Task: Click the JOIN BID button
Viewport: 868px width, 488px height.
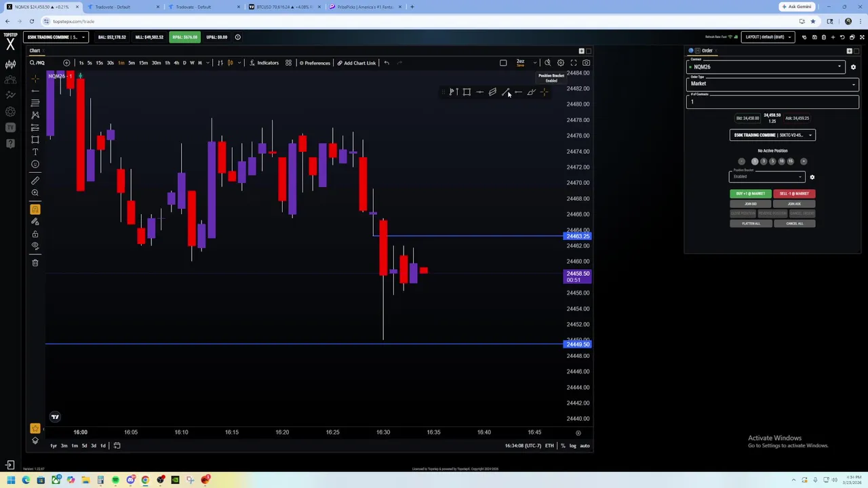Action: 751,204
